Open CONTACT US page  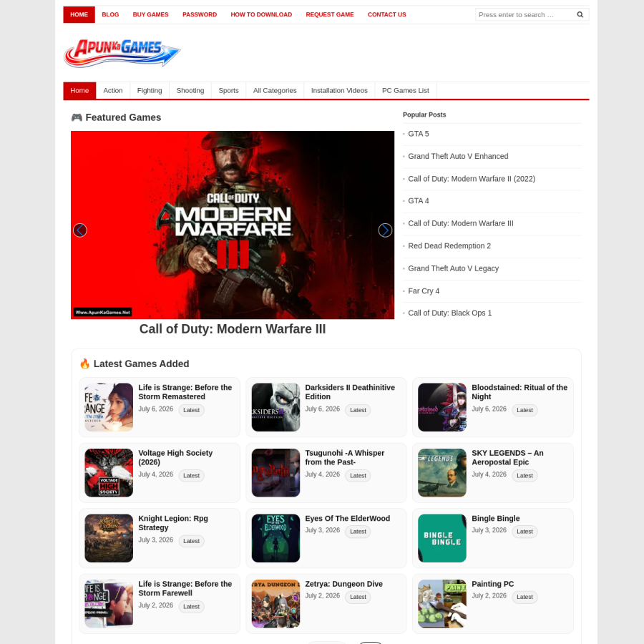[x=387, y=15]
